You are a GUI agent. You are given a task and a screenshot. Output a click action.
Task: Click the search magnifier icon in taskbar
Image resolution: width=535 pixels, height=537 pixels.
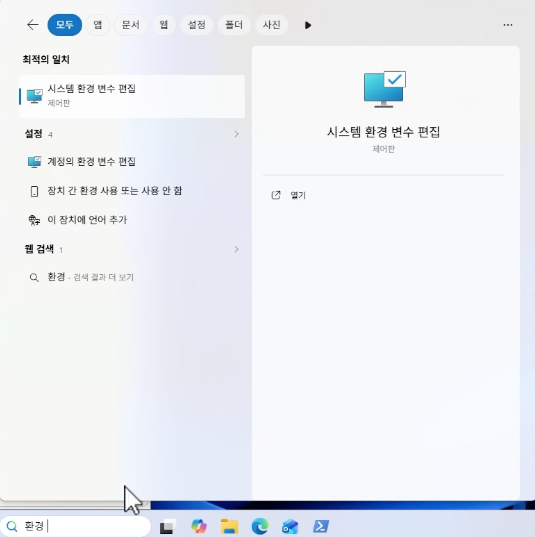tap(12, 526)
